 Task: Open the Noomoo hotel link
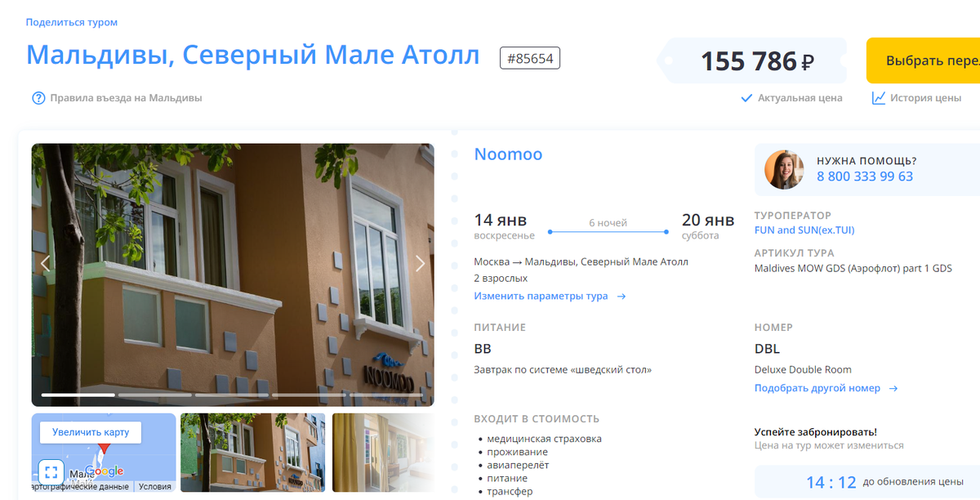(x=508, y=154)
